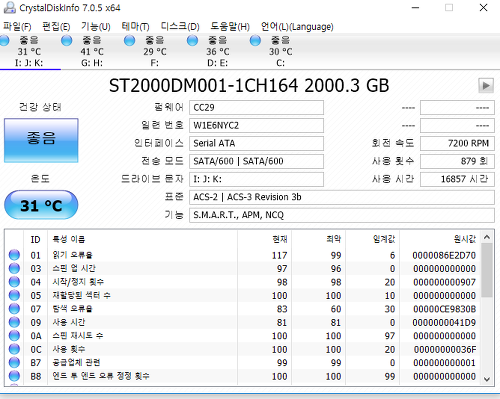Click the CrystalDiskInfo title bar app icon
The image size is (500, 399).
tap(9, 7)
